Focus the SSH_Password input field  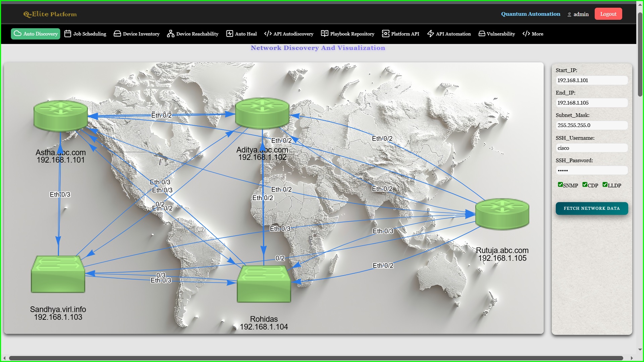click(x=592, y=170)
